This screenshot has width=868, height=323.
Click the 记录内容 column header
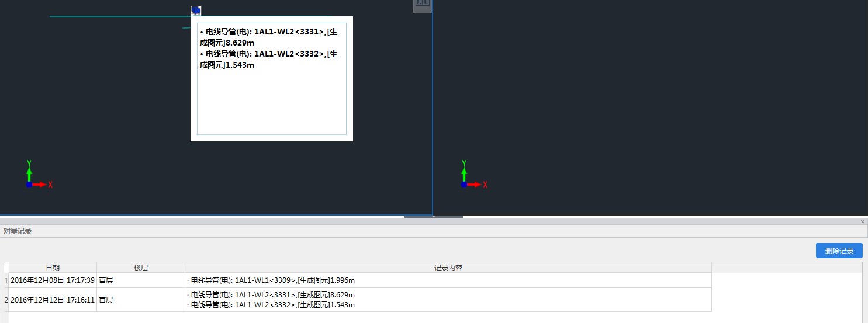click(448, 268)
